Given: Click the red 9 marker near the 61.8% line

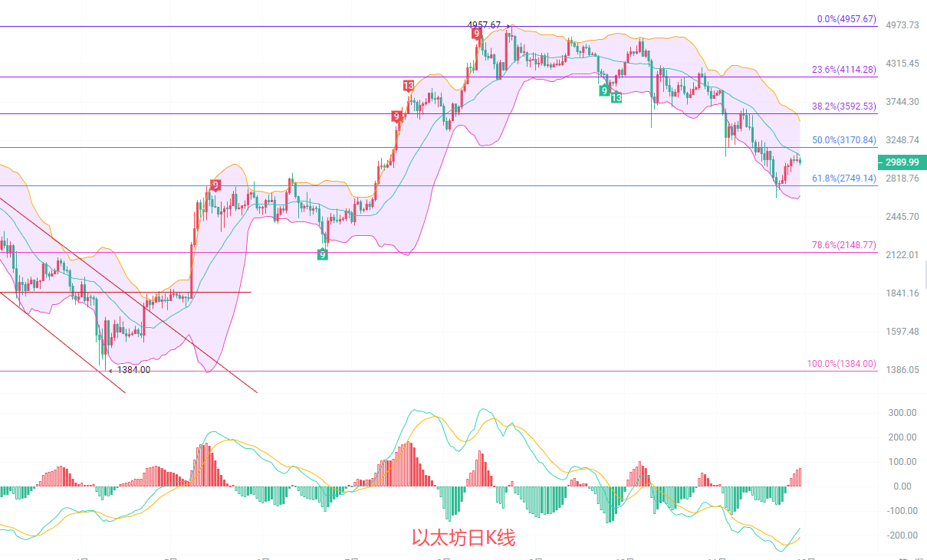Looking at the screenshot, I should click(215, 185).
